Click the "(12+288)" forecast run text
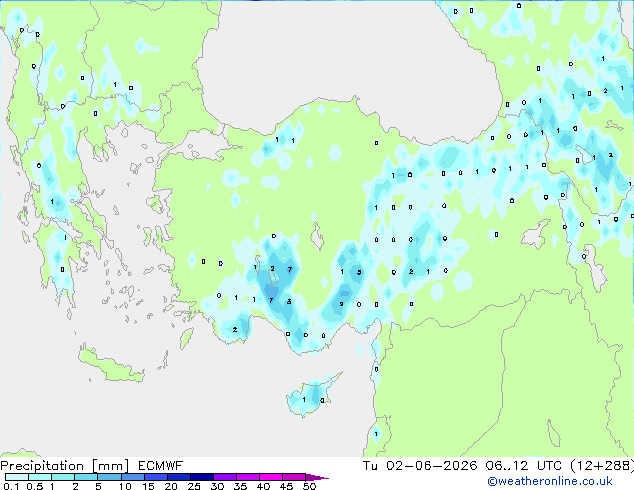Screen dimensions: 634x490 tap(602, 466)
